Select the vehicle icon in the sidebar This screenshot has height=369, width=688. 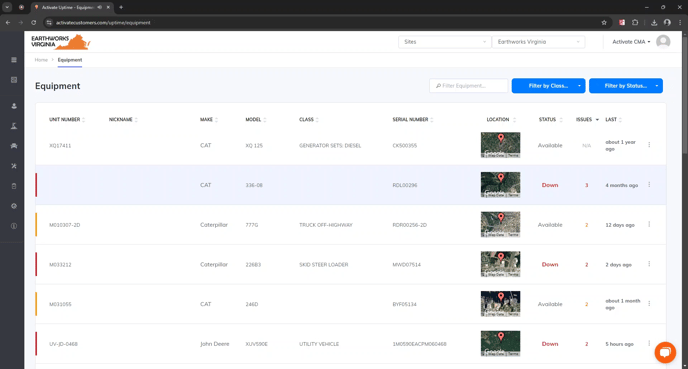(14, 146)
